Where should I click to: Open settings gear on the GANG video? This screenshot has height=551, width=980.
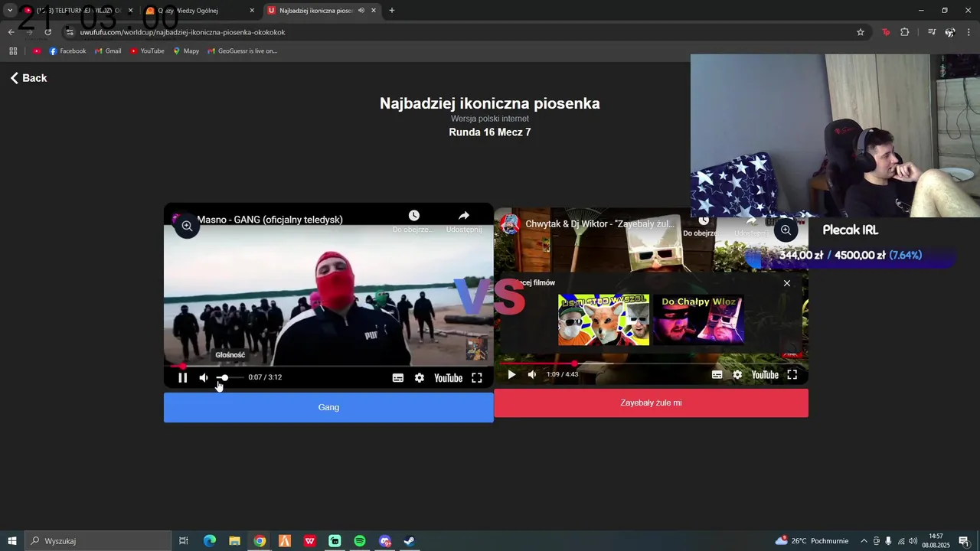point(420,377)
